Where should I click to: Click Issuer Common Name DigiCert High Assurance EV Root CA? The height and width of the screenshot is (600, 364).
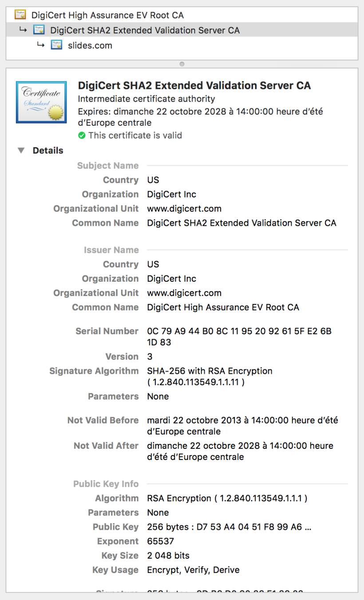pyautogui.click(x=223, y=307)
